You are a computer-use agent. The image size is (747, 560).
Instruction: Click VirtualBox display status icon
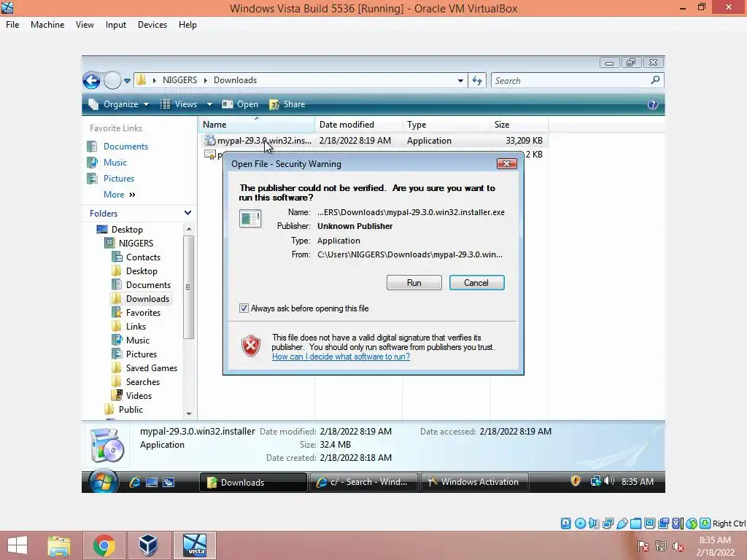tap(649, 524)
